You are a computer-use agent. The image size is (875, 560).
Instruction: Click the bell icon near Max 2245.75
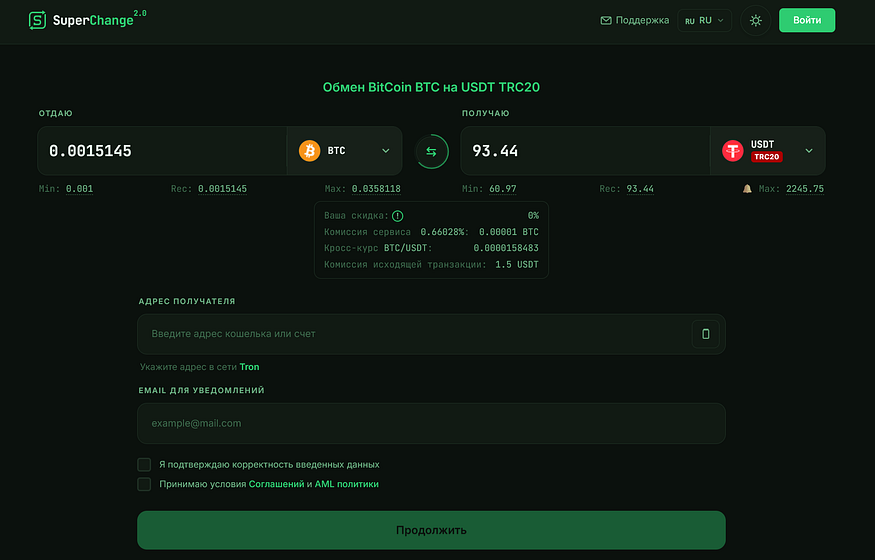tap(747, 189)
